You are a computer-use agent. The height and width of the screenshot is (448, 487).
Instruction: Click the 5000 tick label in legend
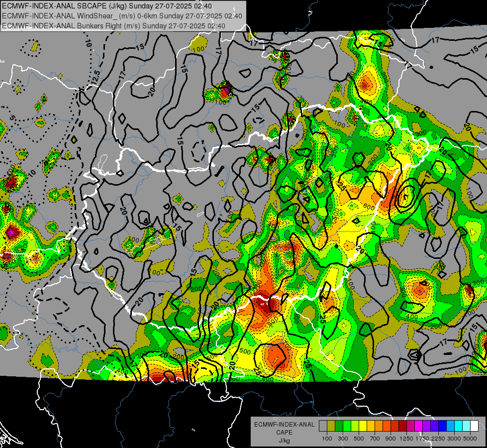[x=470, y=439]
